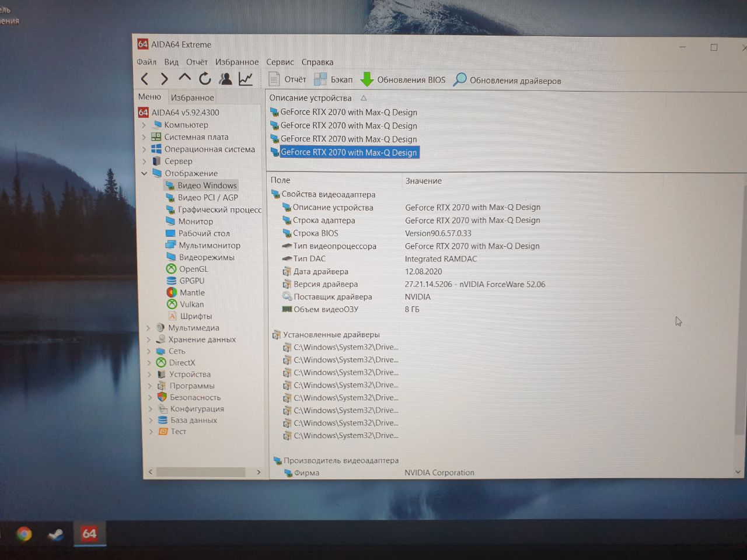Select Графический процессор tree item
The image size is (747, 560).
[x=214, y=209]
